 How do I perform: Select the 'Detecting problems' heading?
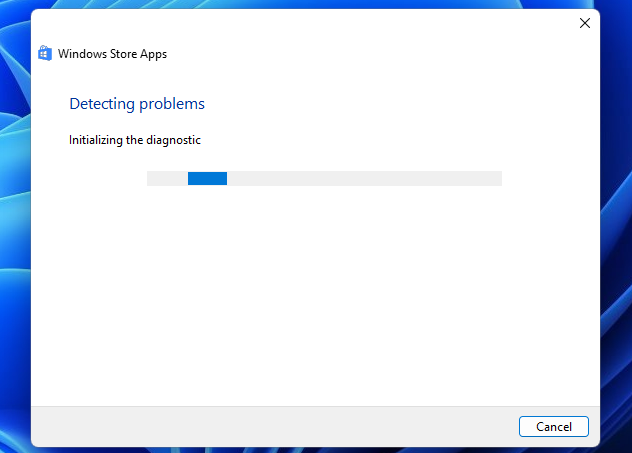click(x=137, y=104)
